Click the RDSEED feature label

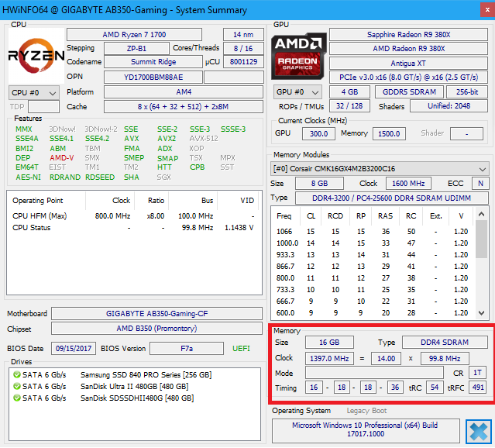(x=100, y=177)
